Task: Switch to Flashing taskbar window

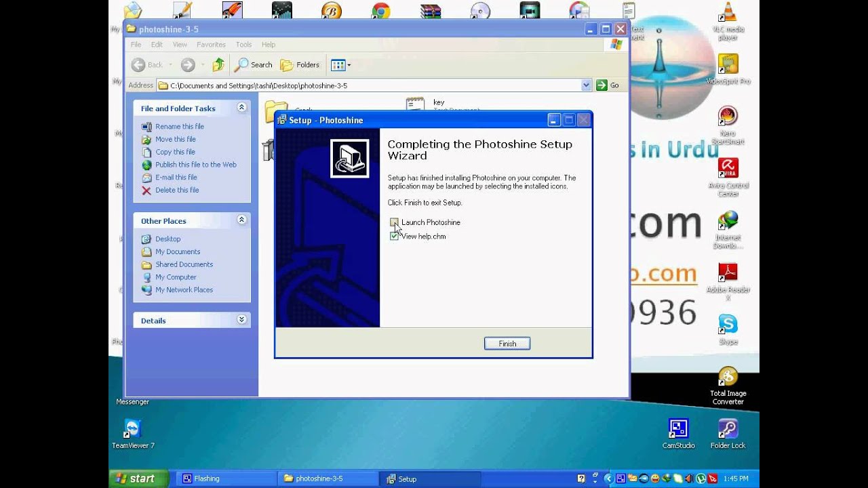Action: pyautogui.click(x=225, y=479)
